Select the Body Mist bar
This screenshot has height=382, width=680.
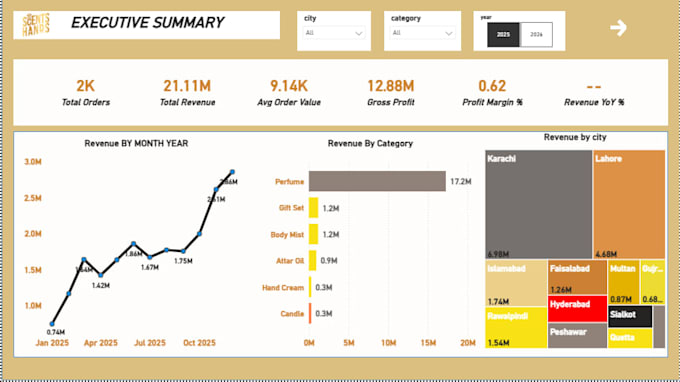coord(313,234)
